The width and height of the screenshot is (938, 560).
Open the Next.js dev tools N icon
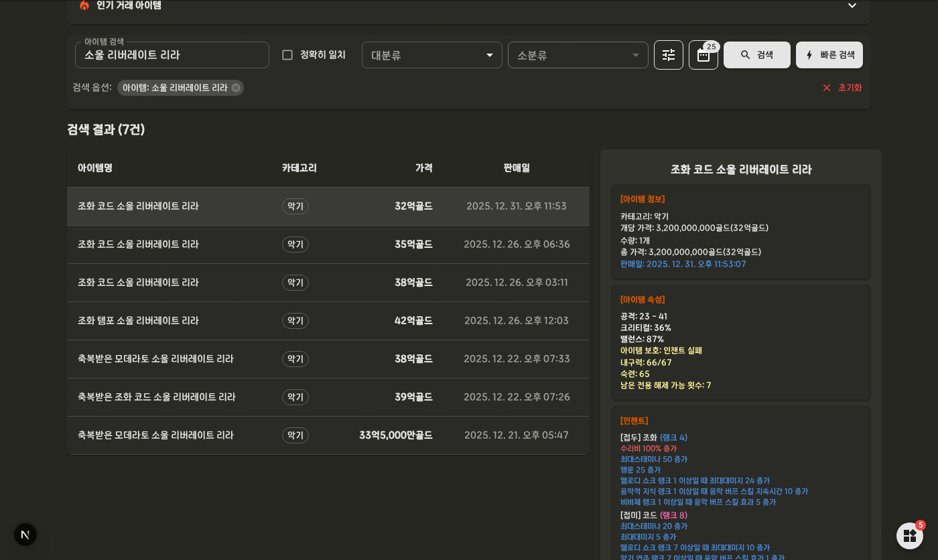coord(25,535)
